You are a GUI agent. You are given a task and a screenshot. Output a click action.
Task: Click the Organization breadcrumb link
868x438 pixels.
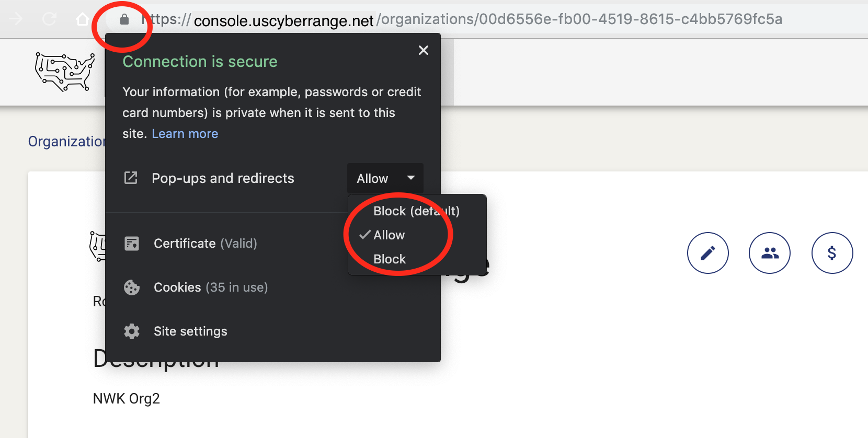67,141
